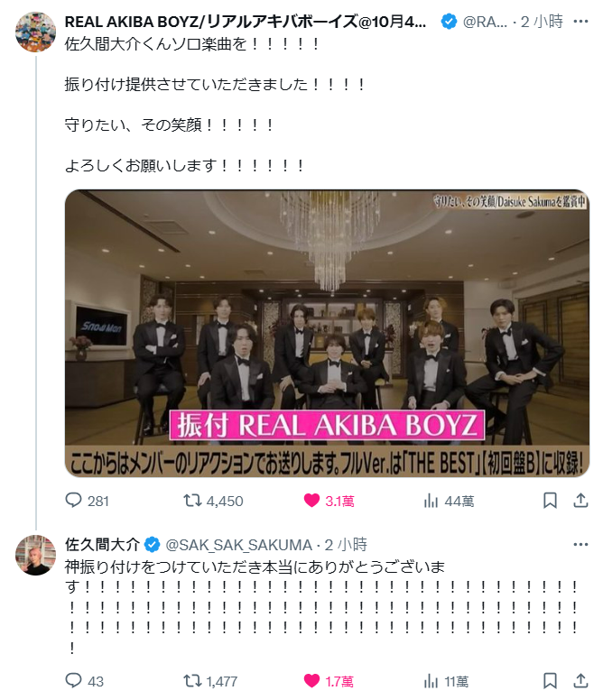
Task: Share 佐久間大介's reply
Action: 580,681
